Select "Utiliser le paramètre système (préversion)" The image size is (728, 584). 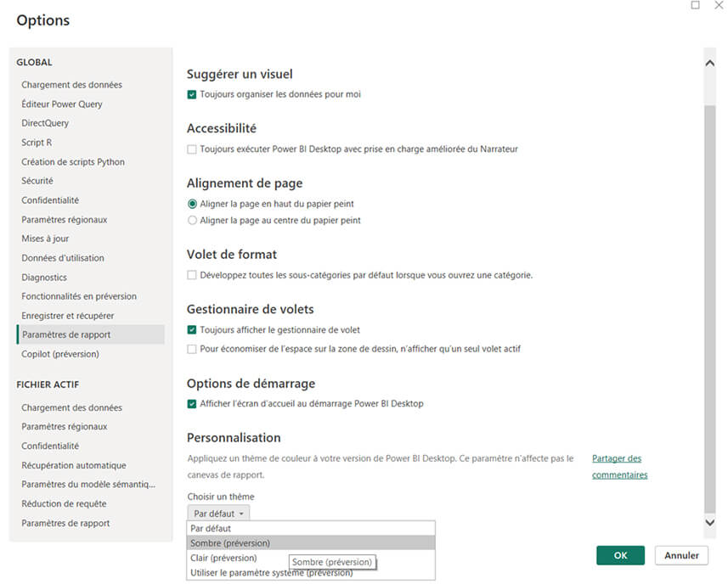point(272,572)
